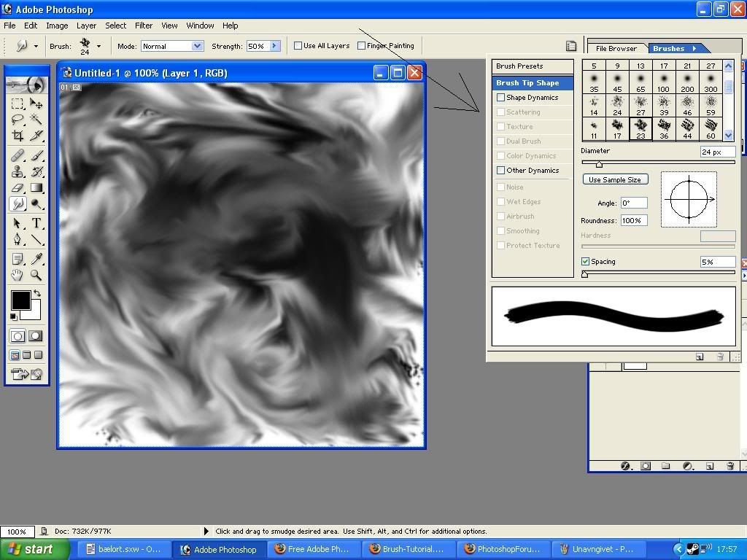Select the Notes tool

coord(18,259)
